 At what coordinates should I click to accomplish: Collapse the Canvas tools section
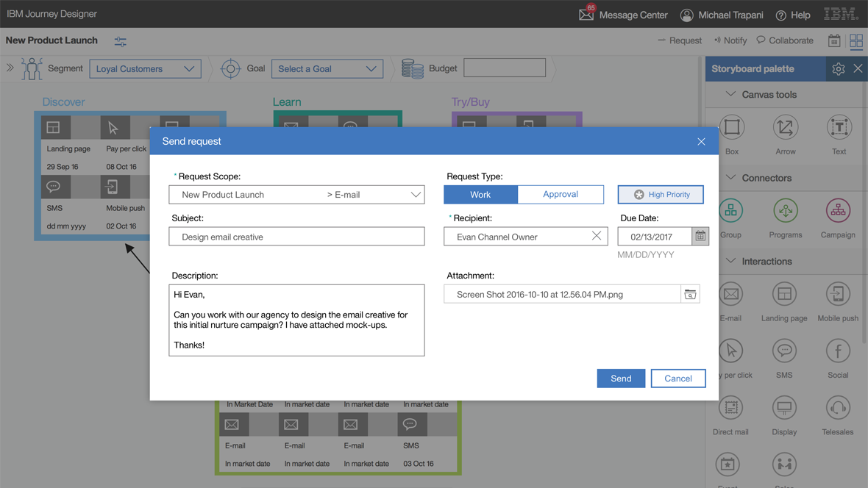[x=730, y=94]
